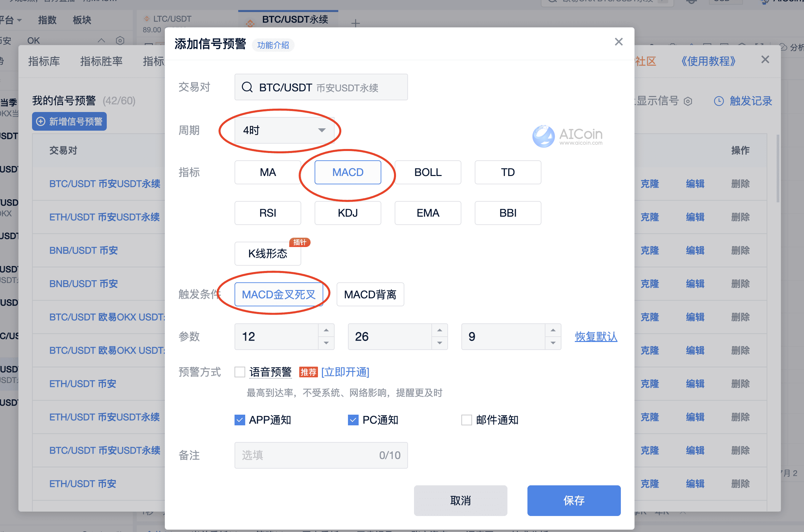
Task: Click 编辑 for ETH/USDT 币安USDT永续 second row
Action: click(x=695, y=217)
